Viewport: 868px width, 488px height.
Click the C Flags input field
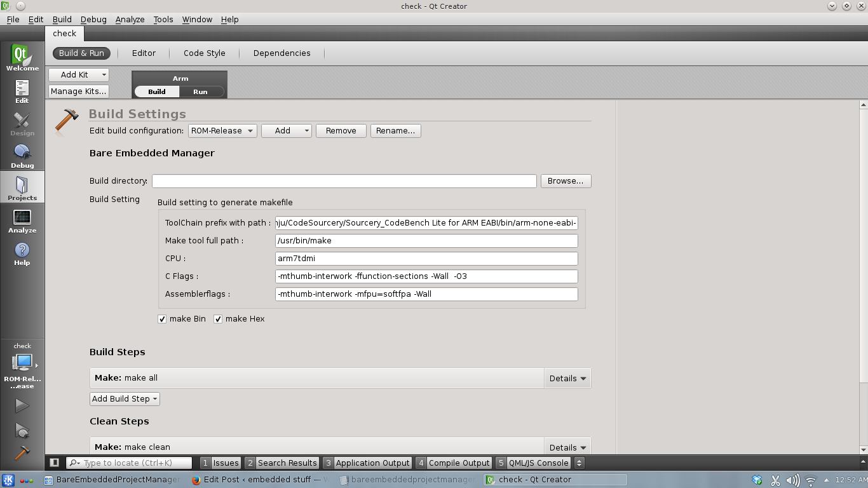426,276
